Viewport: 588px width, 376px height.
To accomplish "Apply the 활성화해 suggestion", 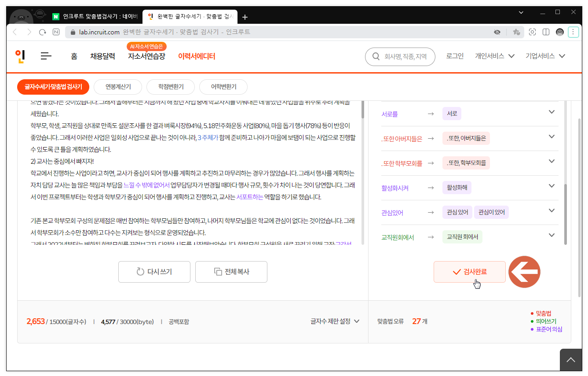I will tap(457, 188).
